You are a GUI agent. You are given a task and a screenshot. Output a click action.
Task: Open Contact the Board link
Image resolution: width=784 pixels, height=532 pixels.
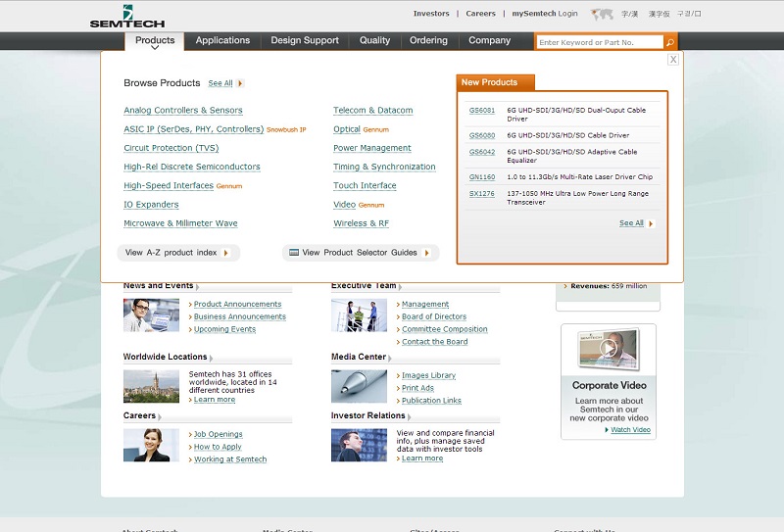coord(434,342)
